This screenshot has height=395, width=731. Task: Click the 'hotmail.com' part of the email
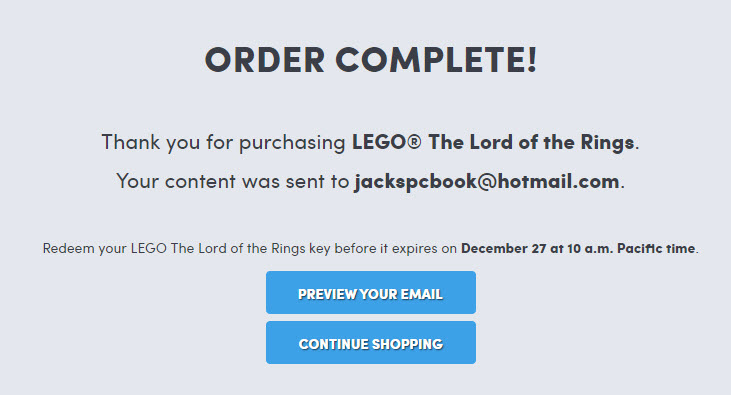point(559,181)
